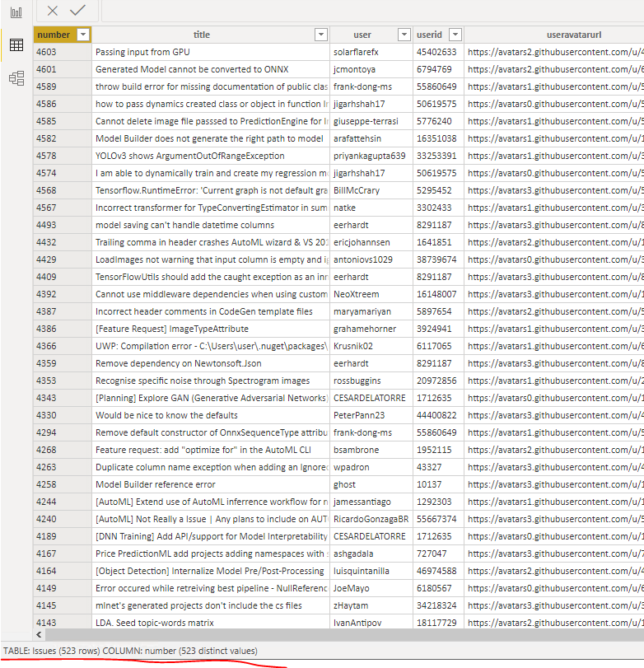The height and width of the screenshot is (668, 644).
Task: Select user cell 'BillMcCrary'
Action: point(371,190)
